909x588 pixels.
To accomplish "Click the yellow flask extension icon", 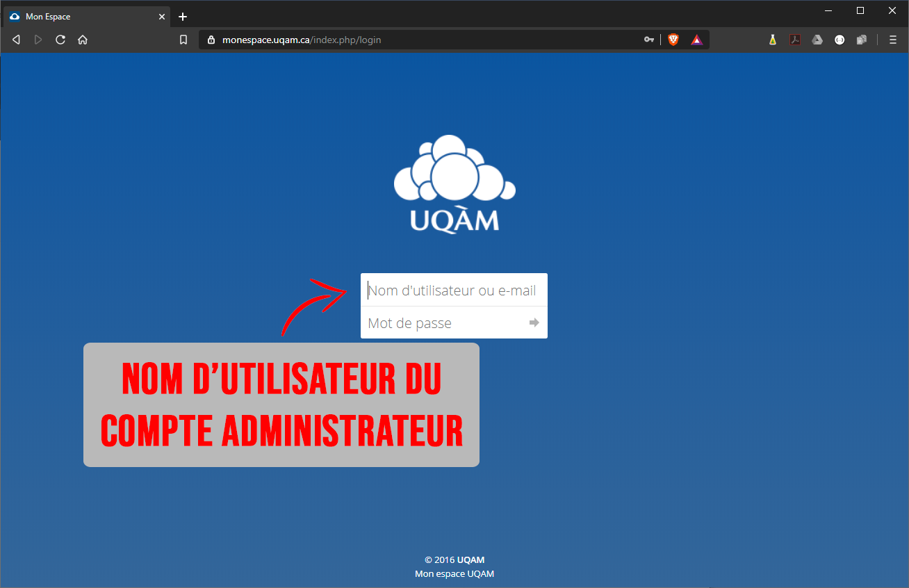I will 773,40.
